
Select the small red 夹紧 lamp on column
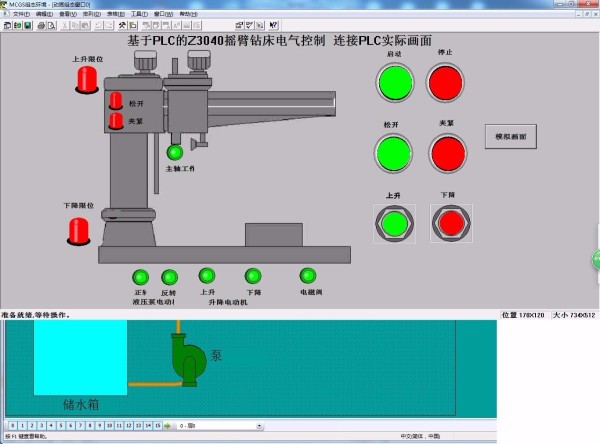[x=116, y=121]
